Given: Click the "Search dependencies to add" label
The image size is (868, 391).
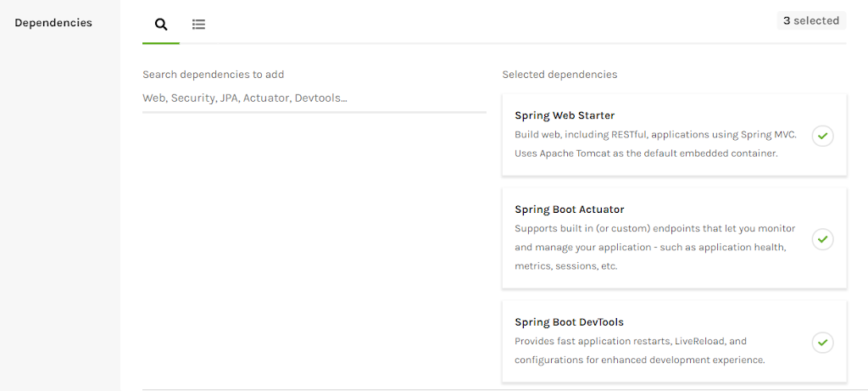Looking at the screenshot, I should 213,75.
